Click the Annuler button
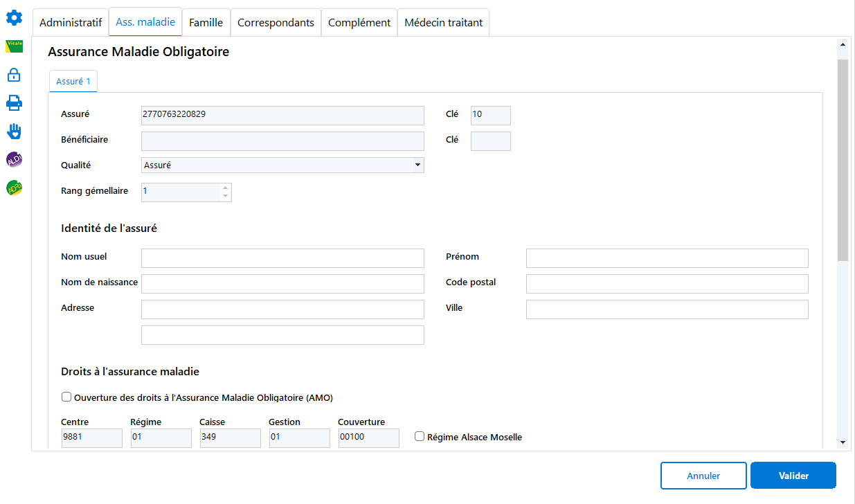 (x=703, y=476)
